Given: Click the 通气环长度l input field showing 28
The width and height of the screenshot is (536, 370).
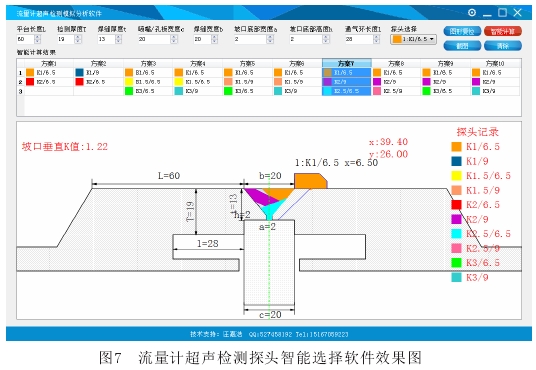Looking at the screenshot, I should (x=359, y=39).
